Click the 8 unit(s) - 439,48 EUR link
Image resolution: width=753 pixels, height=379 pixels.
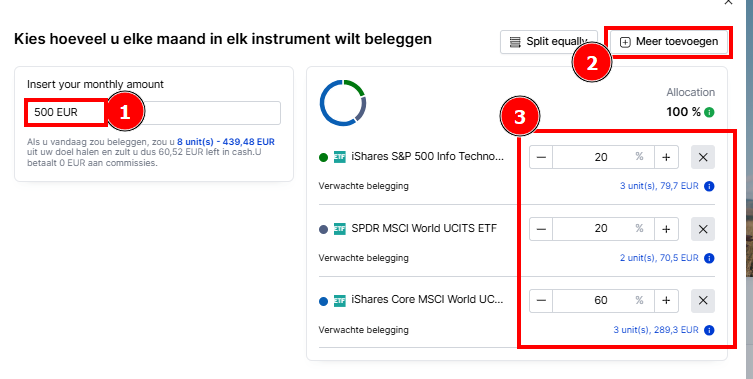pos(226,142)
